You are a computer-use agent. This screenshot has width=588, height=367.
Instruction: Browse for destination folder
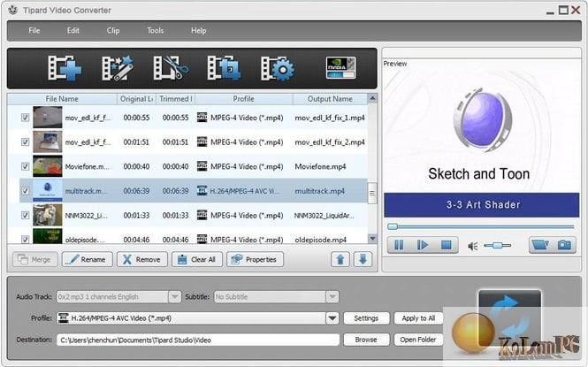366,340
